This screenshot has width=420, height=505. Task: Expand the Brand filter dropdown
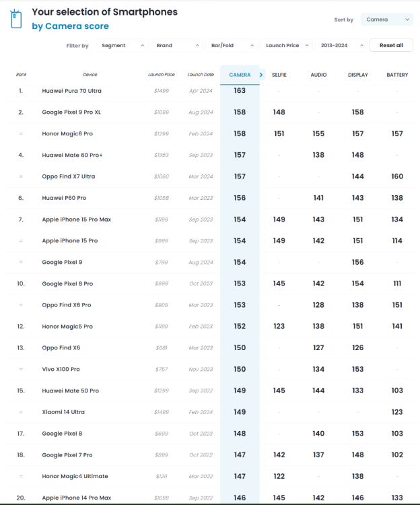tap(176, 46)
